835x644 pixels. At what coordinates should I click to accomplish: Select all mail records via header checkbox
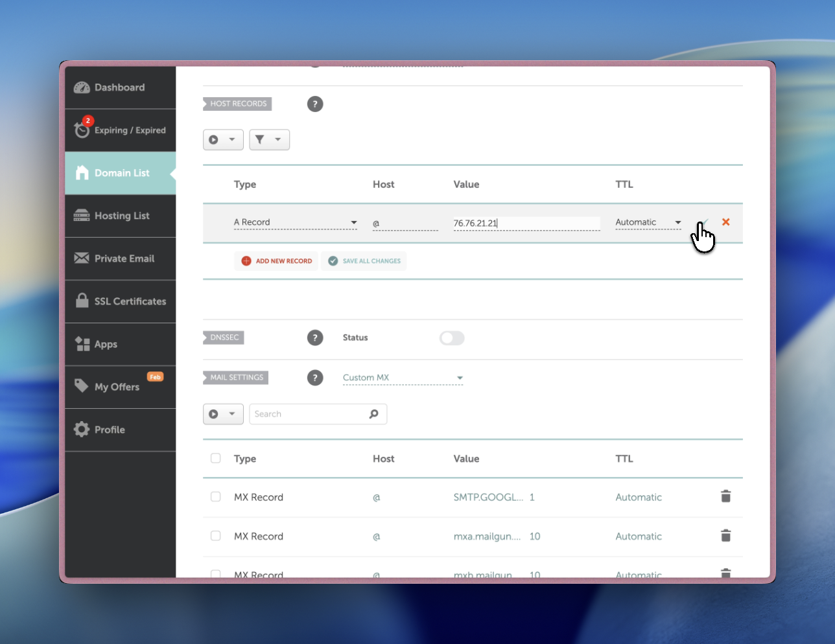(215, 457)
